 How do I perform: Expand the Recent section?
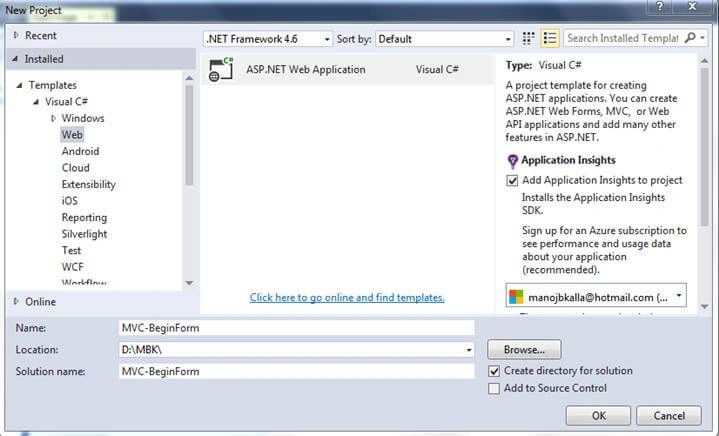tap(17, 35)
